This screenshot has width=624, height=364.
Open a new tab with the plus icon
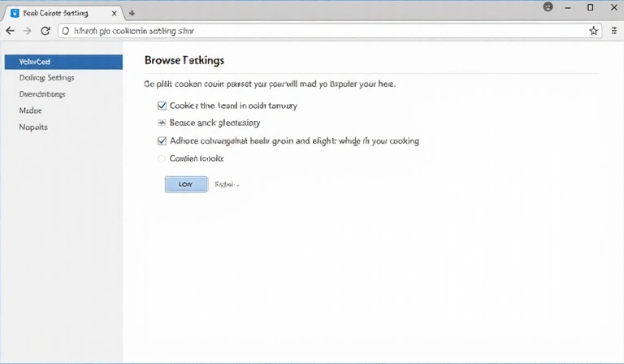click(x=132, y=13)
